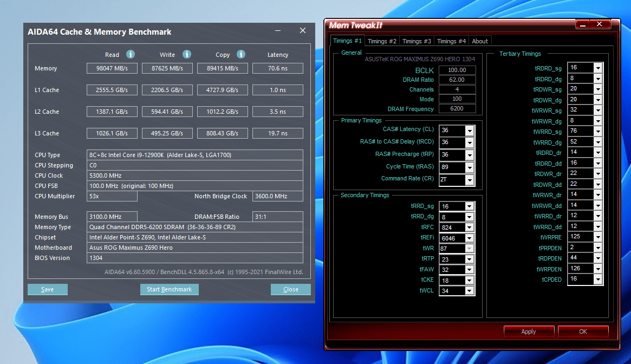Open the tCPDED dropdown
The width and height of the screenshot is (631, 364).
(598, 279)
